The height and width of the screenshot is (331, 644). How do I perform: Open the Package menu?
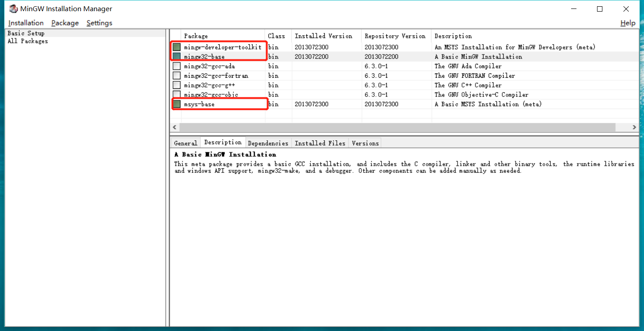[x=64, y=23]
